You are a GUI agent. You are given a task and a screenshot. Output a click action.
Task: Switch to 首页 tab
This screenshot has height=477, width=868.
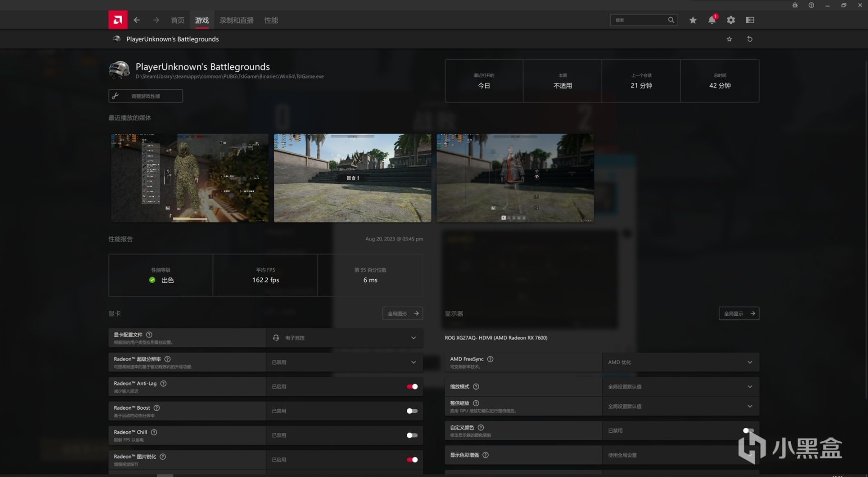(177, 20)
